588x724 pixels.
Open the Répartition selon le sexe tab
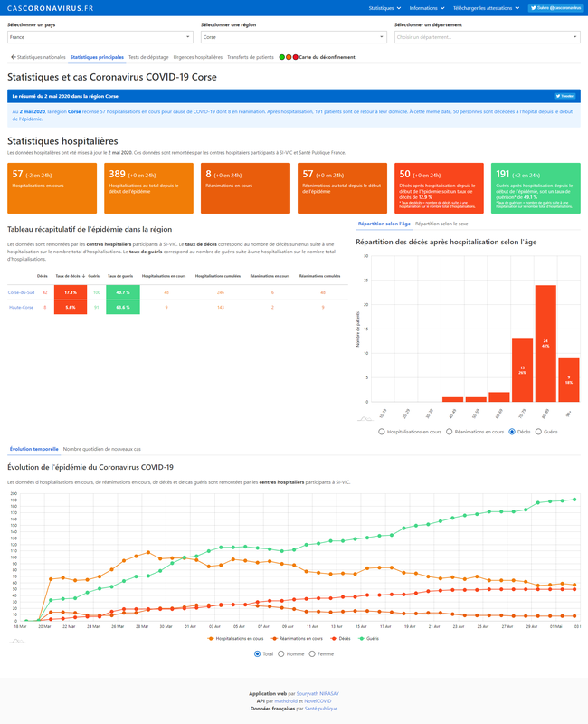click(444, 222)
